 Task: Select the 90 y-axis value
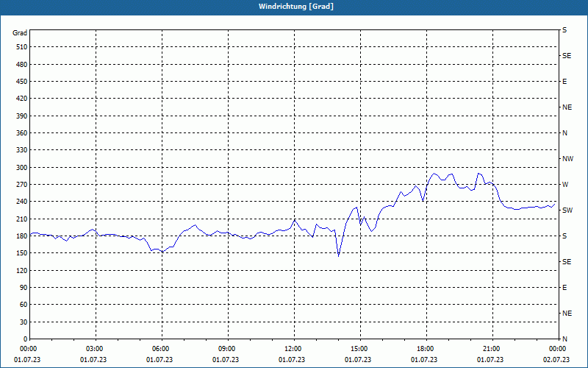tap(24, 288)
